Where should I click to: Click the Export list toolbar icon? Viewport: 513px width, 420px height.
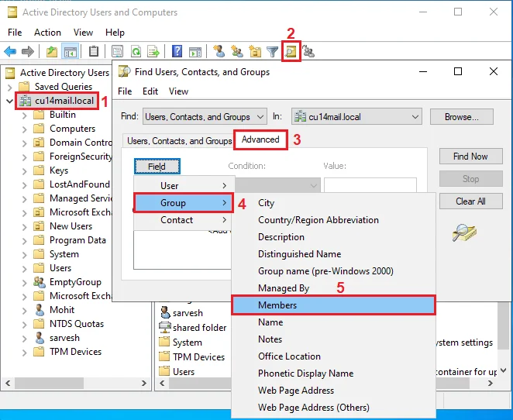[x=153, y=51]
